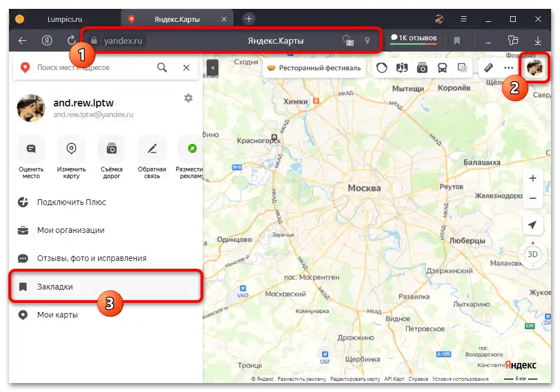Click the Оценить место icon
Viewport: 560px width, 392px height.
pos(31,148)
